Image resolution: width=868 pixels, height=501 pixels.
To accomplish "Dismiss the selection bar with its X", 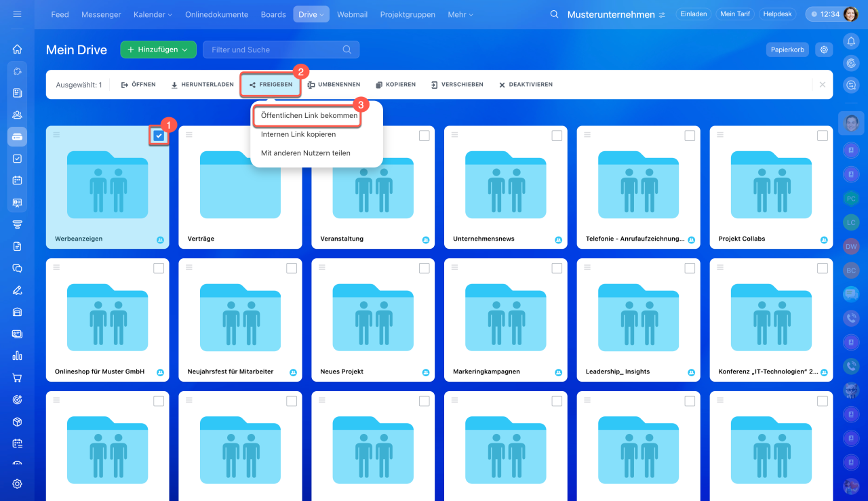I will pos(823,85).
